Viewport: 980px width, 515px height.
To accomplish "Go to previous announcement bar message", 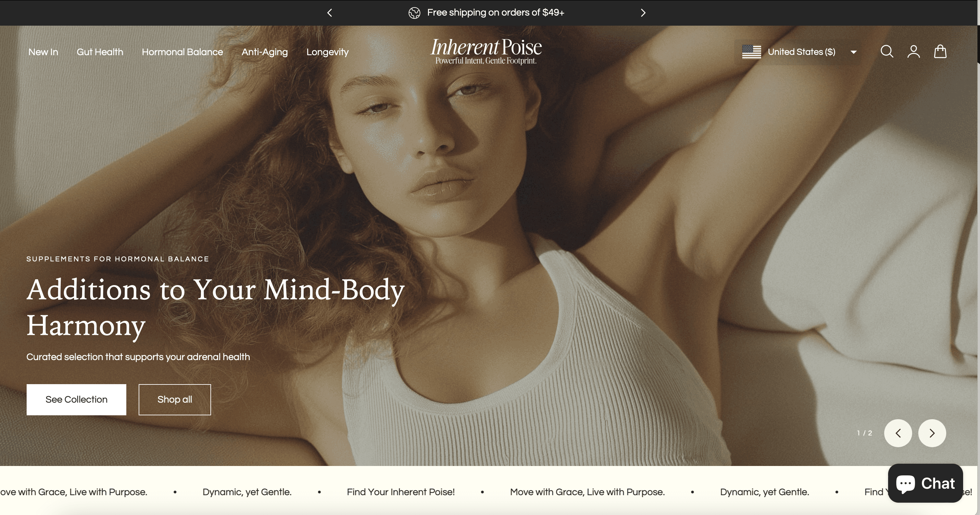I will (330, 13).
